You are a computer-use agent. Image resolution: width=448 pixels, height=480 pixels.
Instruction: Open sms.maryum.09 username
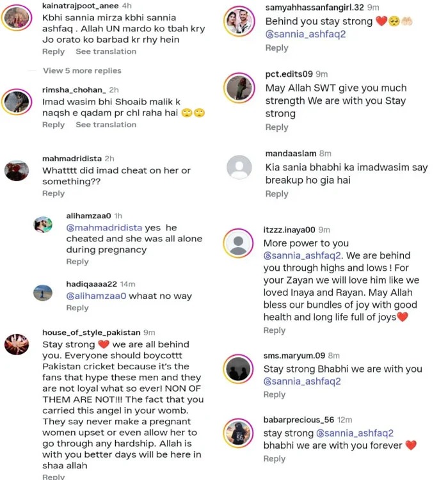click(295, 356)
